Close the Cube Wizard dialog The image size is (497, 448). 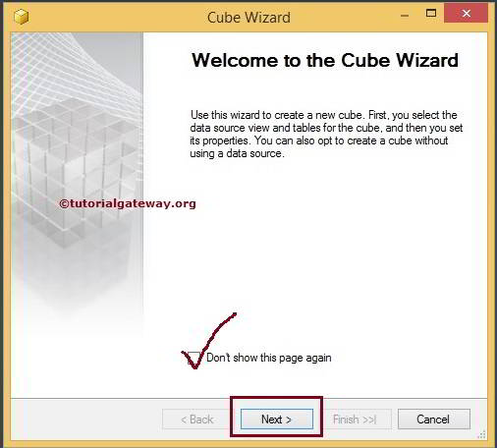[466, 14]
